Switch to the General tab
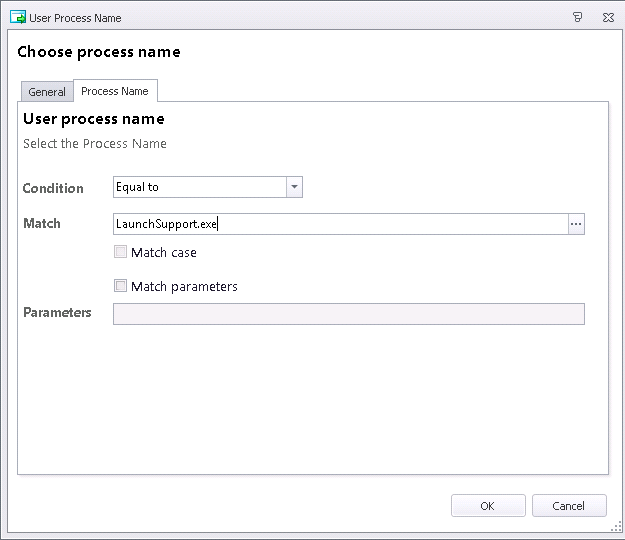Viewport: 625px width, 540px height. [47, 92]
